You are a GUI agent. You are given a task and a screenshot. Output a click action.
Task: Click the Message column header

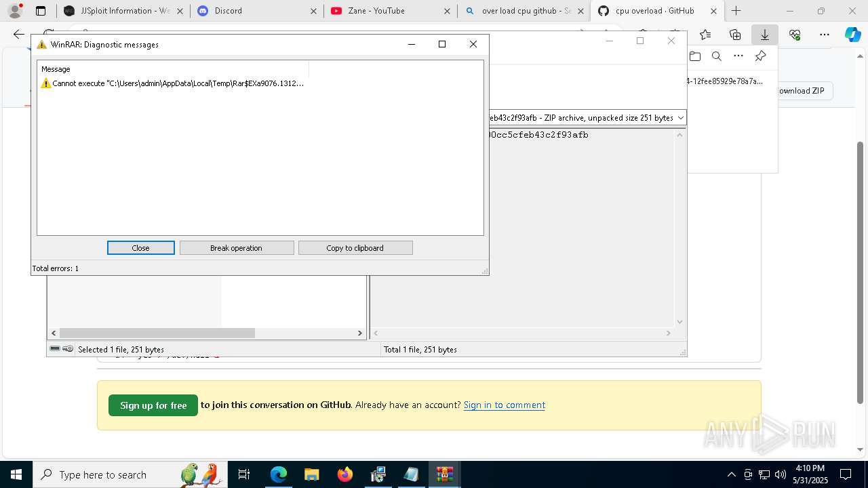pyautogui.click(x=174, y=69)
